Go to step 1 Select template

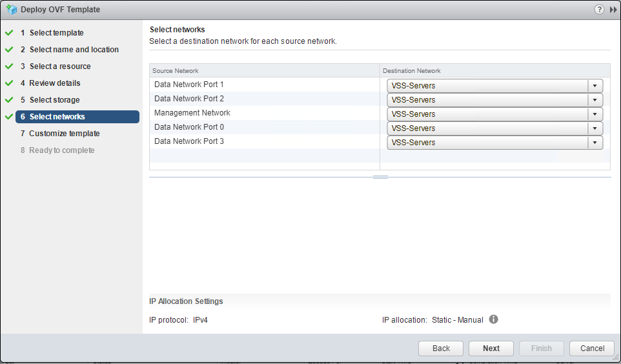[56, 33]
